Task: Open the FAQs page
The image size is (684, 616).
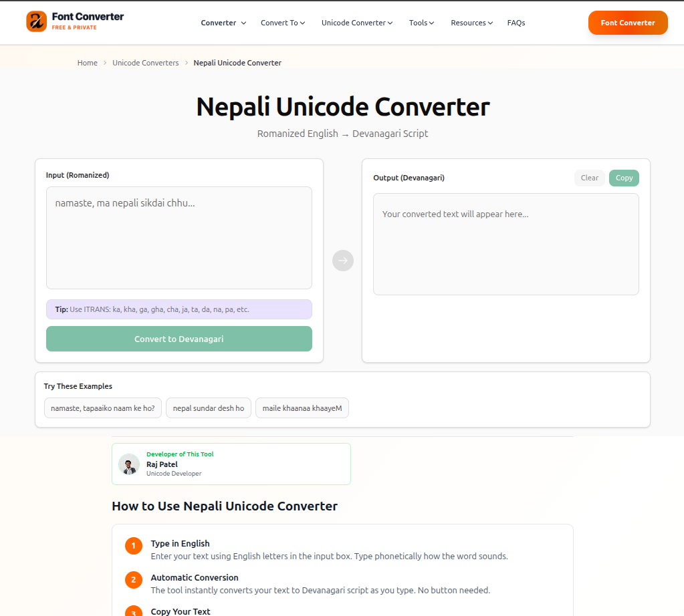Action: click(516, 23)
